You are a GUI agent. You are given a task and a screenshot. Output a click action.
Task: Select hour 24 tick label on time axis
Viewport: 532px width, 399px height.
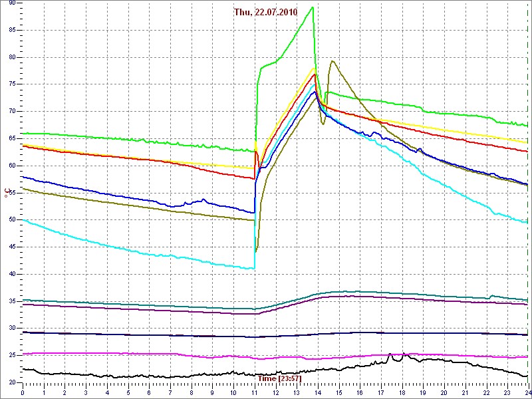527,392
